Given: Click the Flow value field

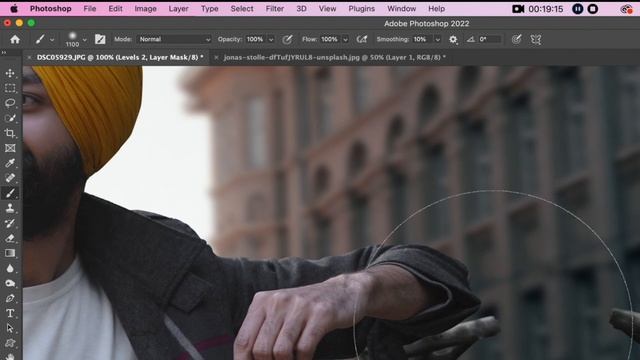Looking at the screenshot, I should [330, 40].
